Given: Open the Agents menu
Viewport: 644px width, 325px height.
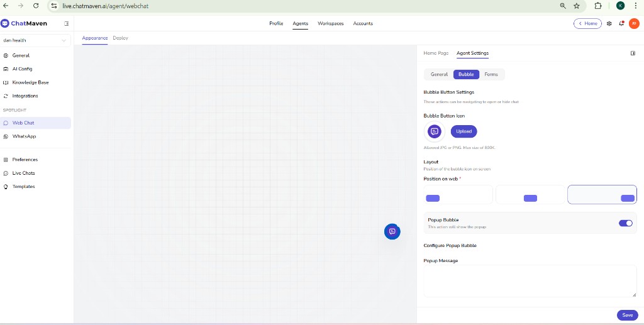Looking at the screenshot, I should point(300,23).
